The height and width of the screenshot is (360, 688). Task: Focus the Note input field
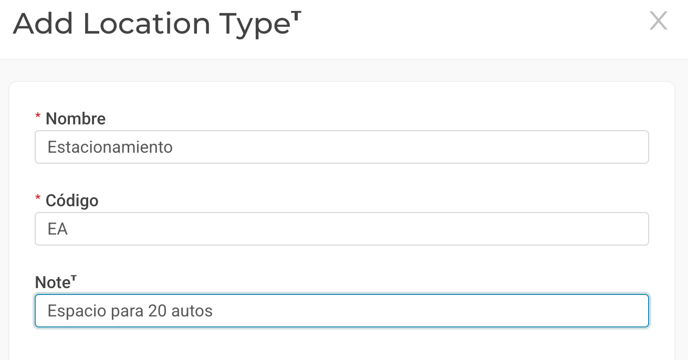[x=342, y=311]
